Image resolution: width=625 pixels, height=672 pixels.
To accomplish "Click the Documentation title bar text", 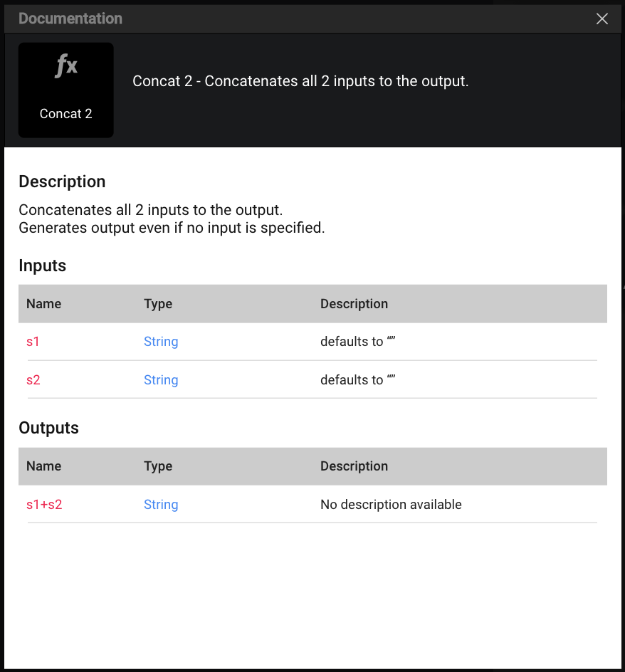I will coord(70,19).
